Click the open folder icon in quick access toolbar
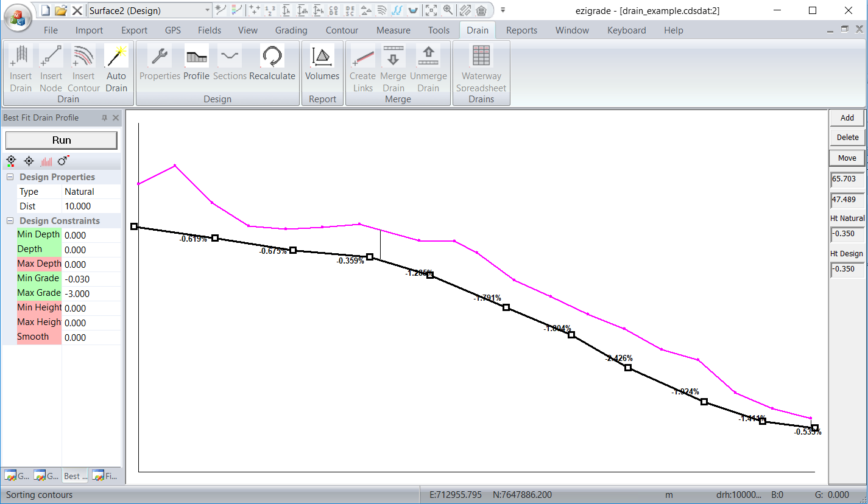This screenshot has height=504, width=868. [x=61, y=10]
